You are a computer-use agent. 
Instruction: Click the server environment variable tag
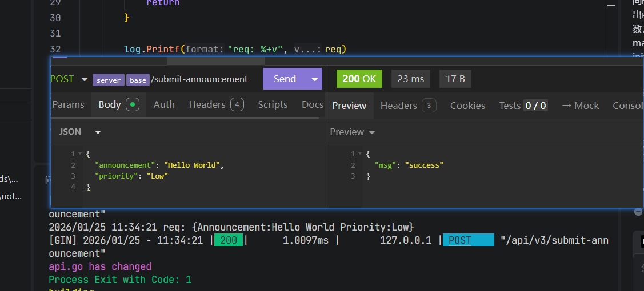point(109,80)
